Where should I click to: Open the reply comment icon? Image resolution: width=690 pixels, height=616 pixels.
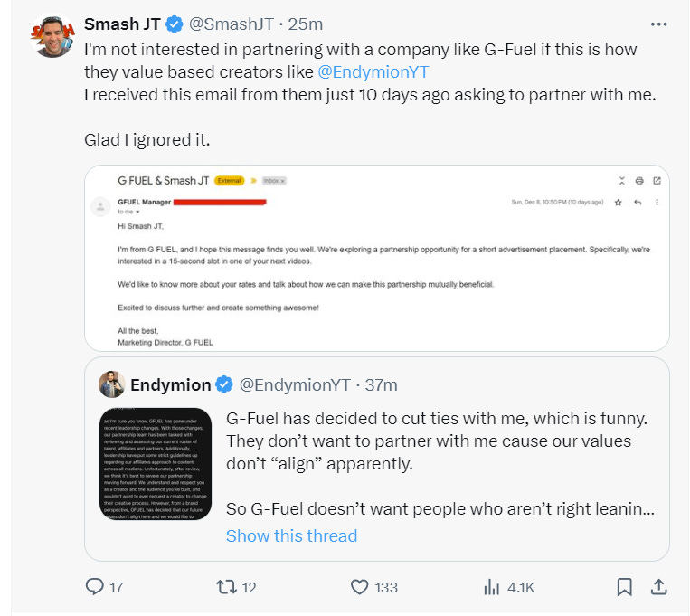[94, 587]
